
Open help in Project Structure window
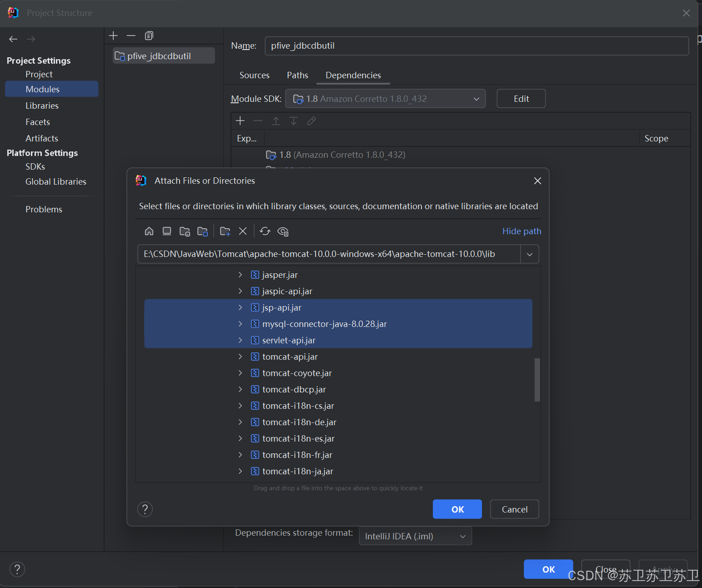coord(17,569)
